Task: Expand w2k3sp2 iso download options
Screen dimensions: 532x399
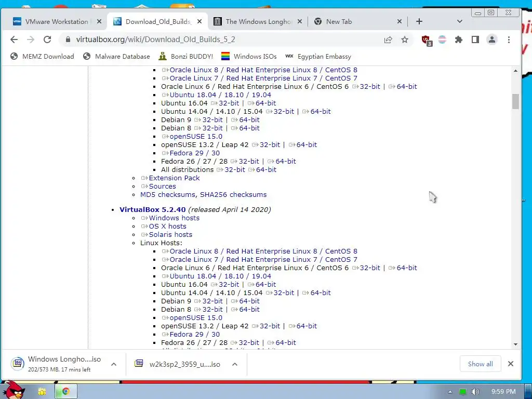Action: (x=235, y=364)
